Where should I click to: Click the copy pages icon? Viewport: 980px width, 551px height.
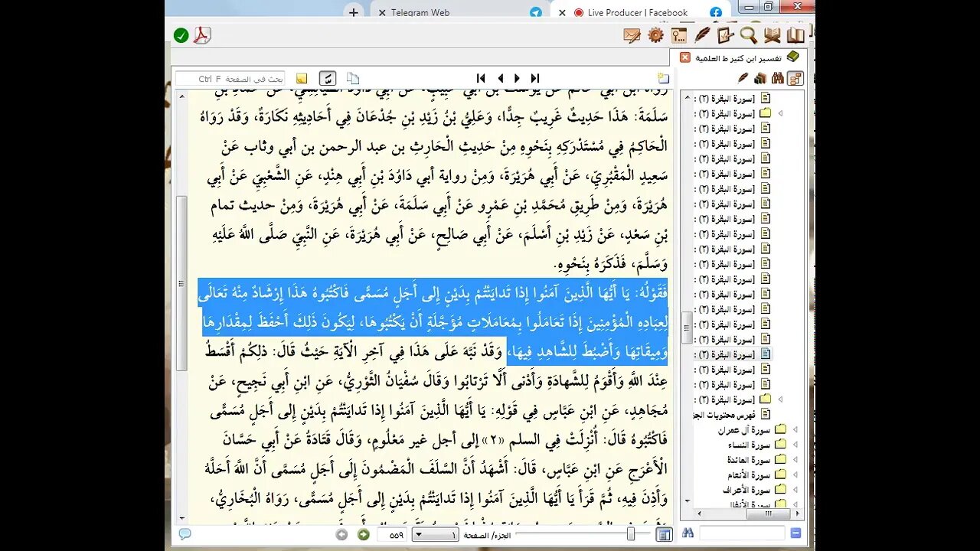pyautogui.click(x=353, y=78)
